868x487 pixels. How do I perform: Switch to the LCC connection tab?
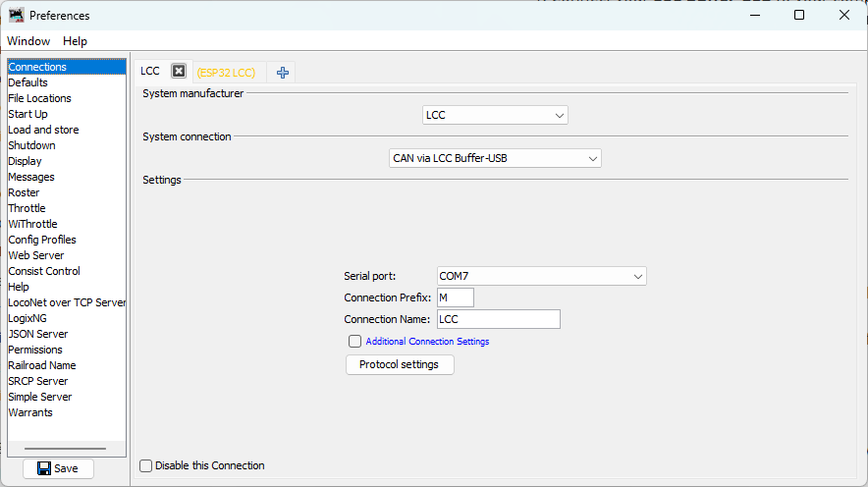coord(150,71)
